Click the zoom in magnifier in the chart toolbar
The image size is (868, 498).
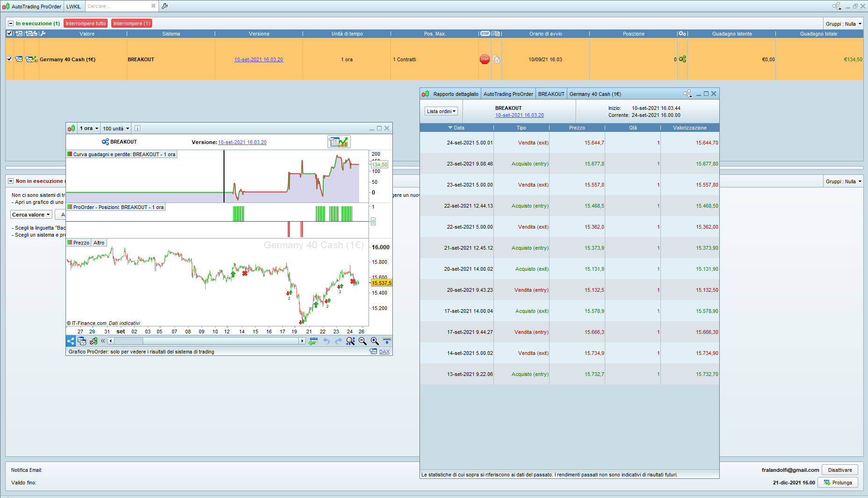375,341
